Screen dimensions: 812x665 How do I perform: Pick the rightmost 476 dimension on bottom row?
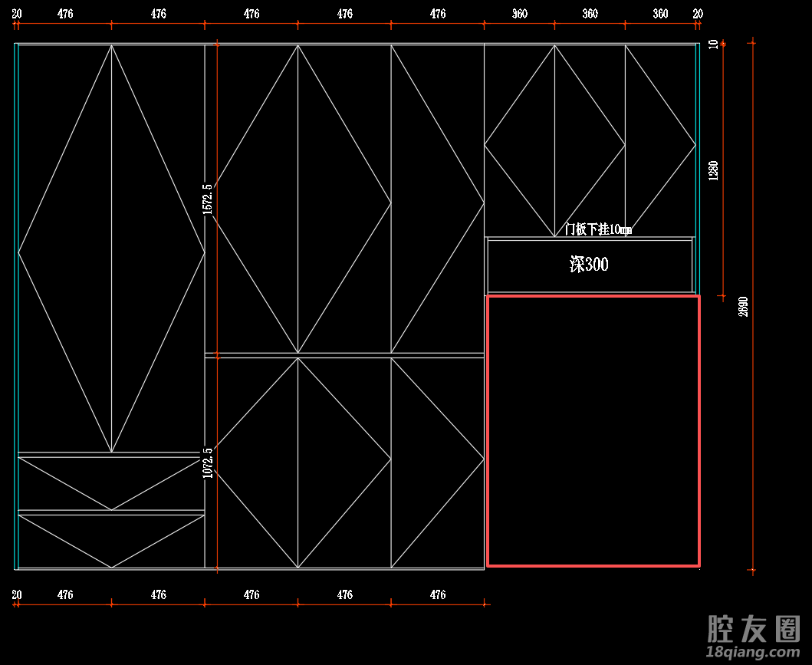click(x=438, y=594)
